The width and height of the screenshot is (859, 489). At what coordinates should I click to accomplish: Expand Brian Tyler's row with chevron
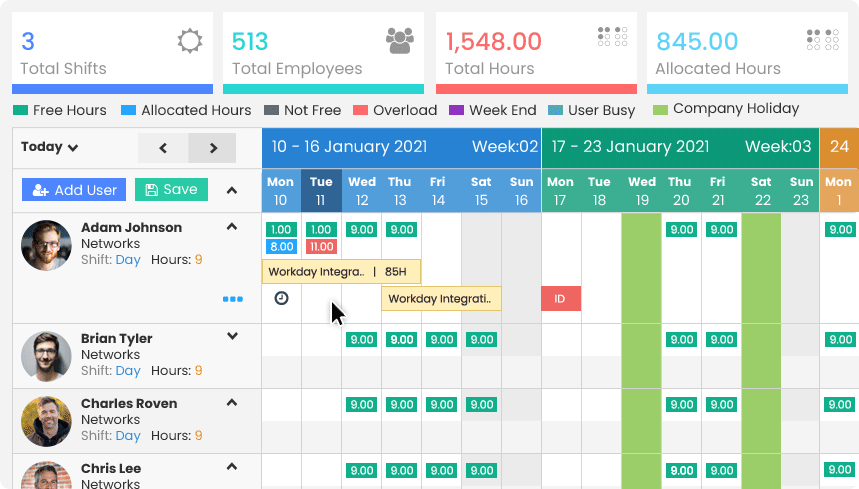pyautogui.click(x=232, y=337)
